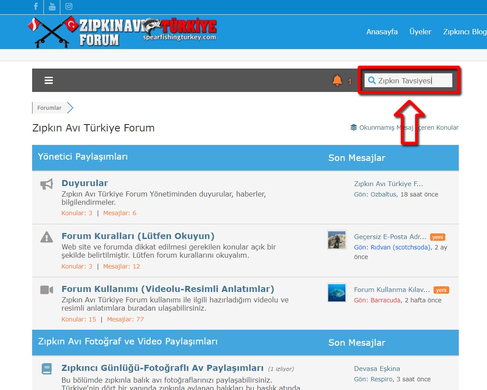The height and width of the screenshot is (390, 487).
Task: Open Ozbaltus user profile link
Action: (383, 194)
